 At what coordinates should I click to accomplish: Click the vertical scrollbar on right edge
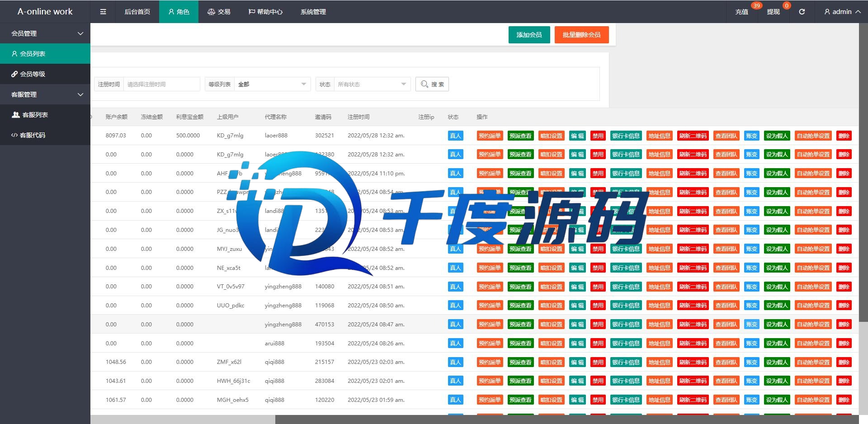click(863, 172)
